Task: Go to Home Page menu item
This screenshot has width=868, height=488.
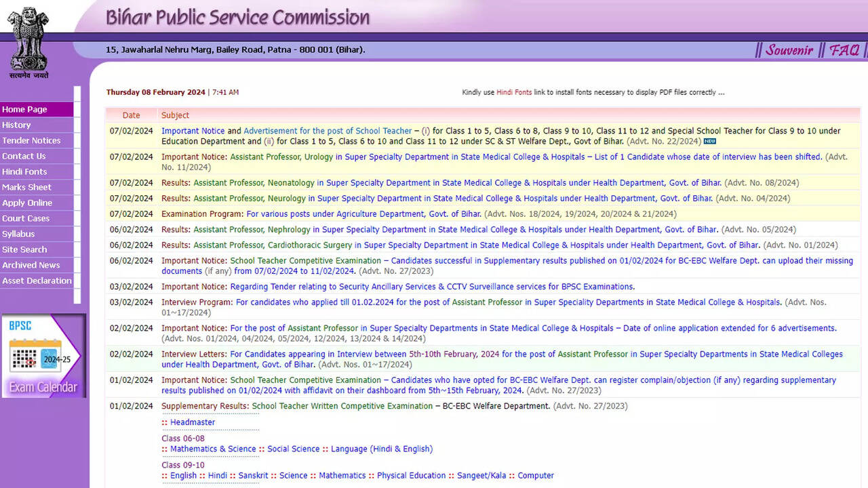Action: point(25,109)
